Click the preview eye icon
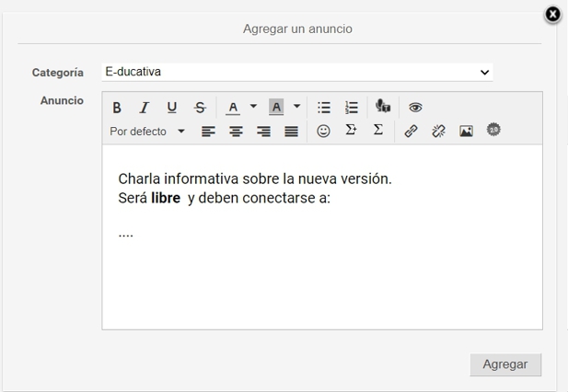This screenshot has height=392, width=568. tap(415, 108)
